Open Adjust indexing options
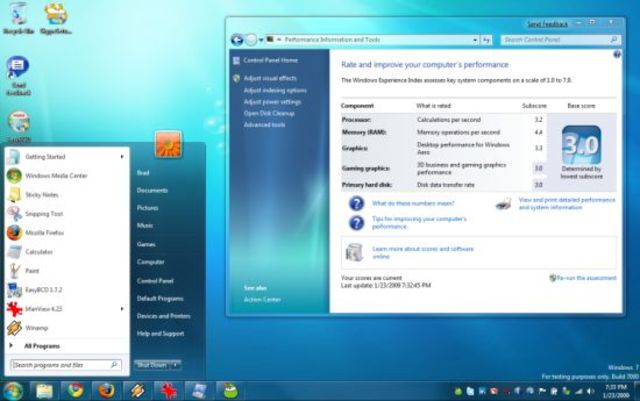The height and width of the screenshot is (401, 640). 275,90
